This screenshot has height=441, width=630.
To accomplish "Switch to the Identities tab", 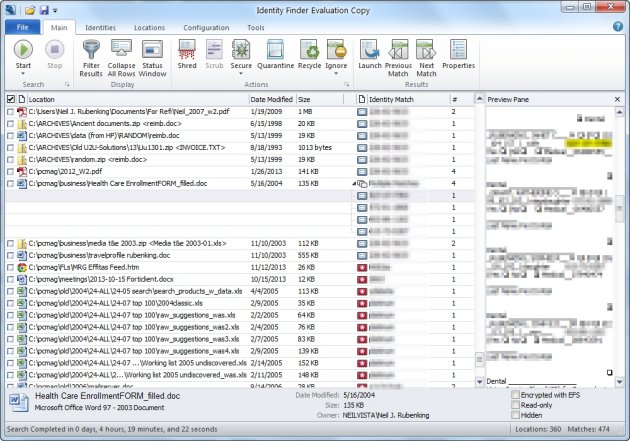I will click(x=100, y=28).
